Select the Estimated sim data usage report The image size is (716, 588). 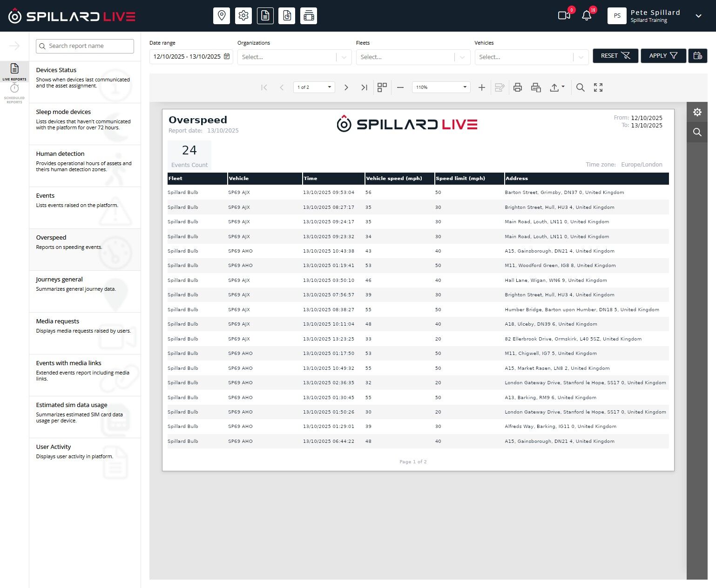[85, 417]
